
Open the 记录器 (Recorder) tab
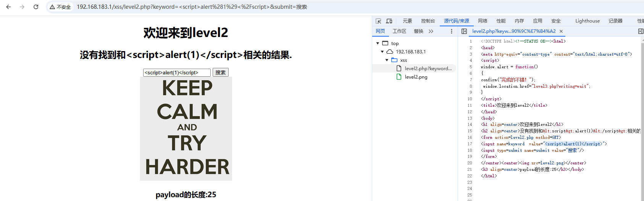[615, 21]
